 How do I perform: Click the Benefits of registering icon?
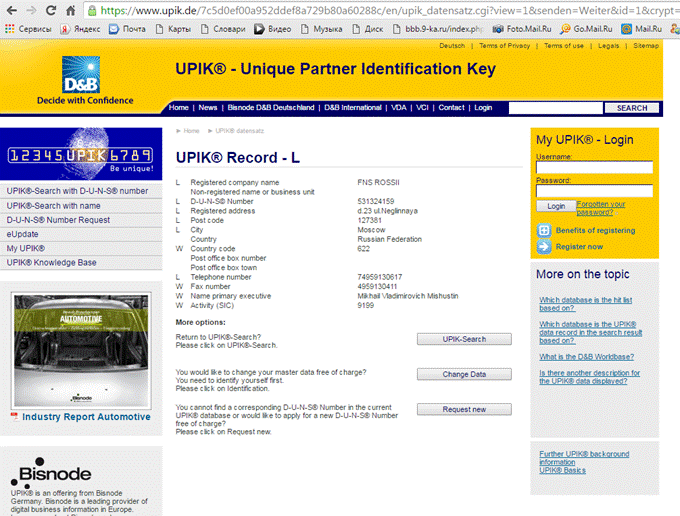click(544, 230)
